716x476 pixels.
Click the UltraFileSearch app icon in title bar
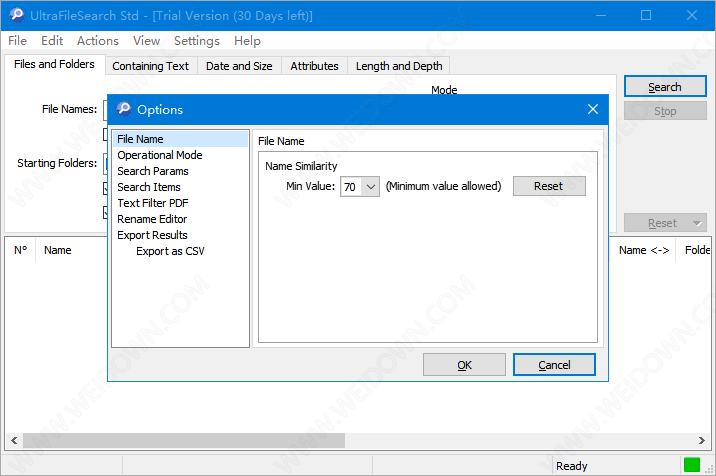point(16,15)
